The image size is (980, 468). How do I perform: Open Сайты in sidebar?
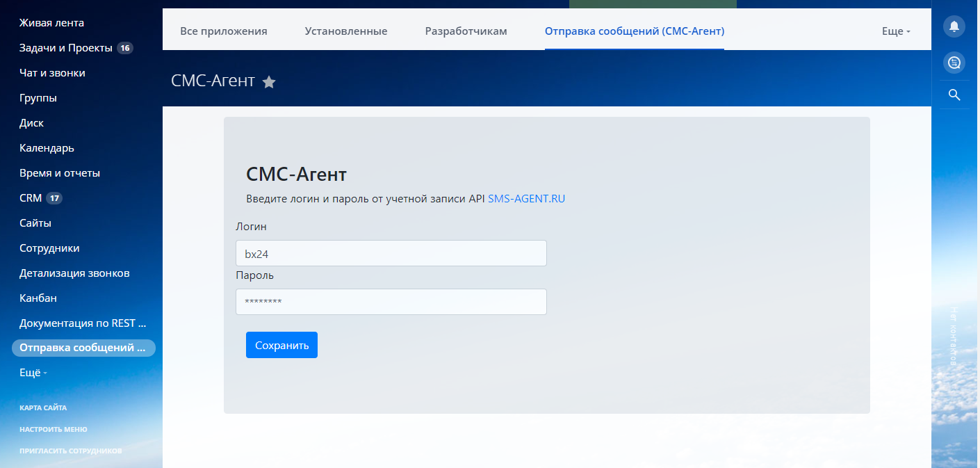point(35,223)
